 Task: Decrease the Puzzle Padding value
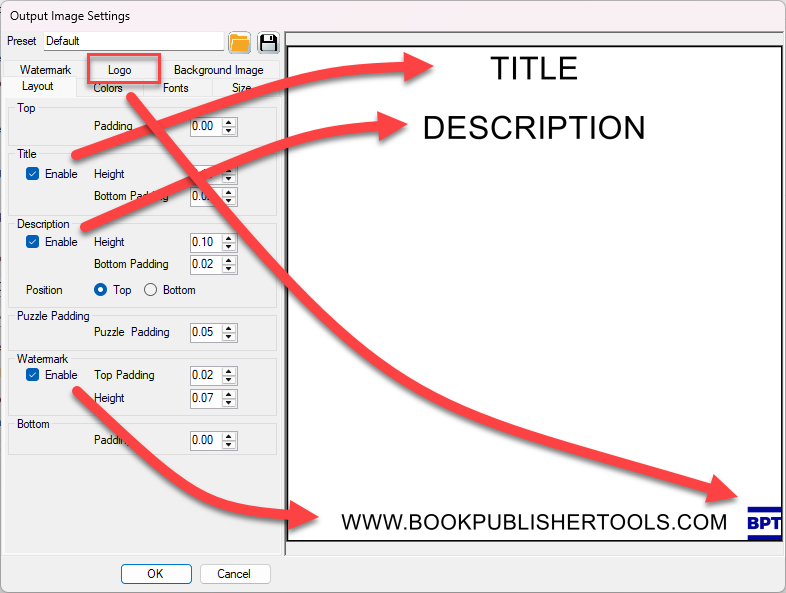click(229, 336)
